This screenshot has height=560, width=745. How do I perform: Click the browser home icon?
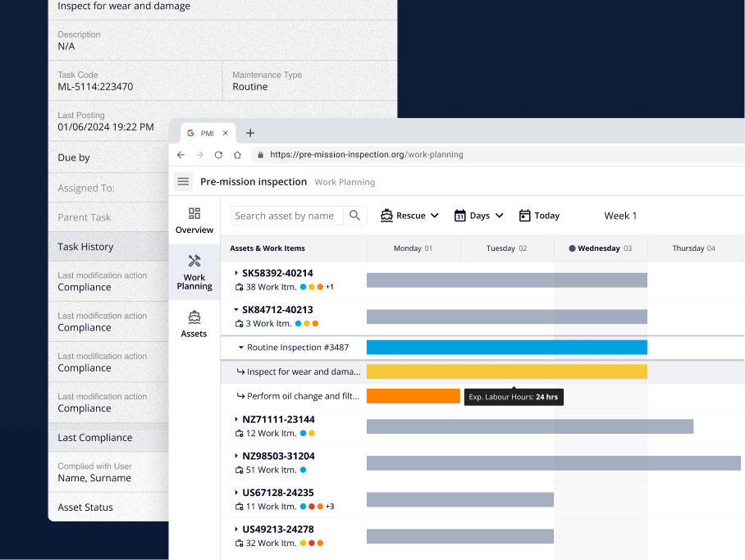coord(237,154)
